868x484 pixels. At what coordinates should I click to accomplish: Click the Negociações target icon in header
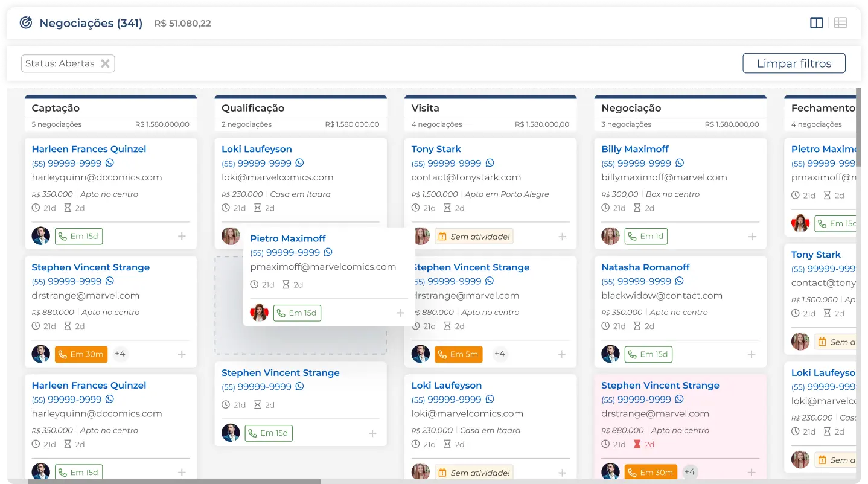[x=25, y=23]
